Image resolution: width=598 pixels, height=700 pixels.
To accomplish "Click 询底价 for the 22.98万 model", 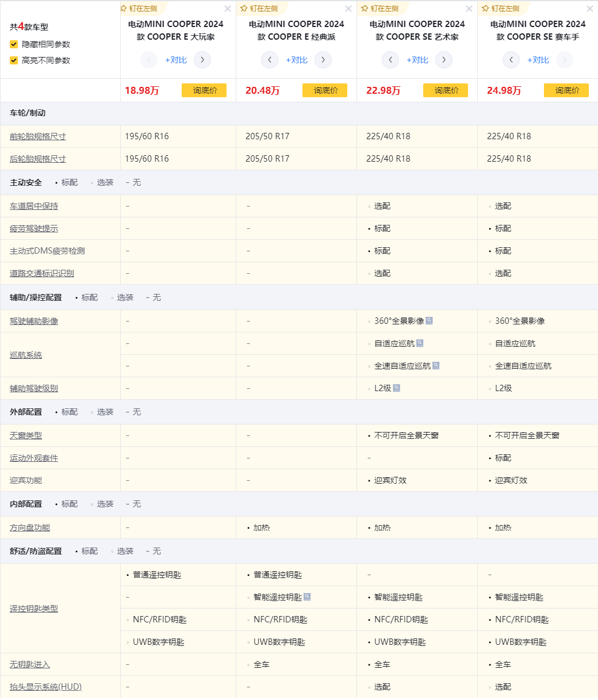I will (x=446, y=90).
